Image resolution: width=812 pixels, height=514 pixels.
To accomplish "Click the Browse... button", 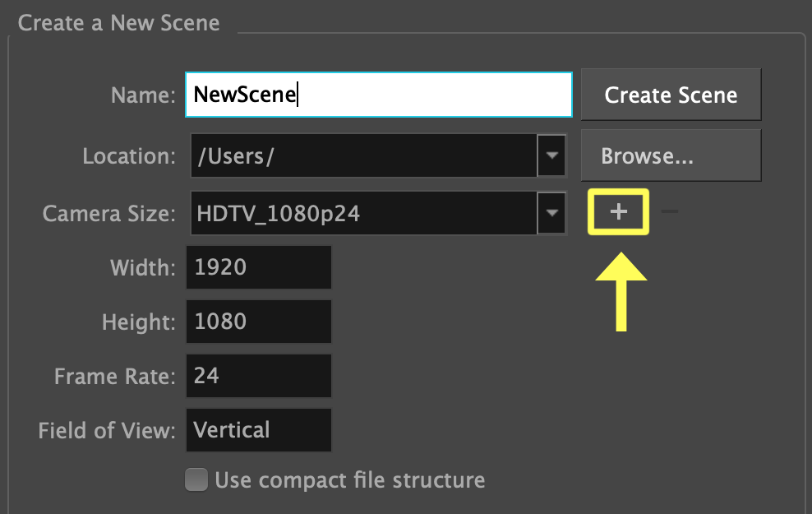I will [671, 155].
